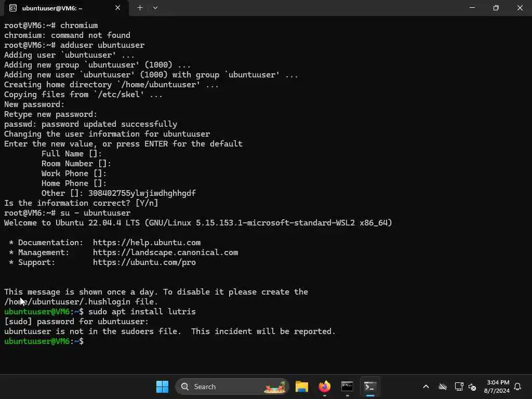Click 'chromium: command not found' line

[67, 35]
